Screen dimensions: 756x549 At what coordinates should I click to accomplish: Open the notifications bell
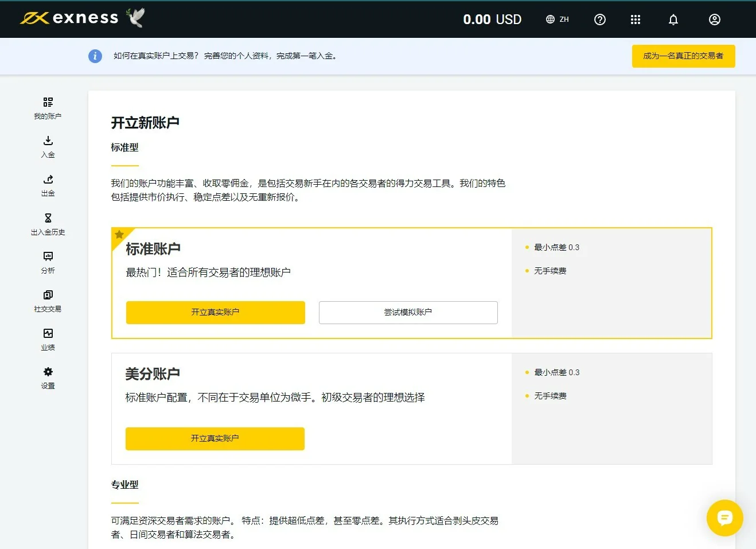click(x=673, y=20)
